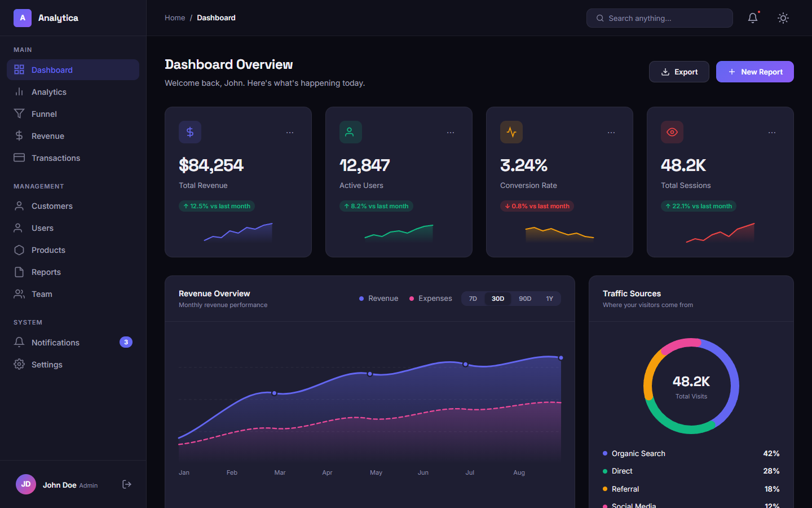Select the 1Y time range
The height and width of the screenshot is (508, 812).
[x=550, y=299]
